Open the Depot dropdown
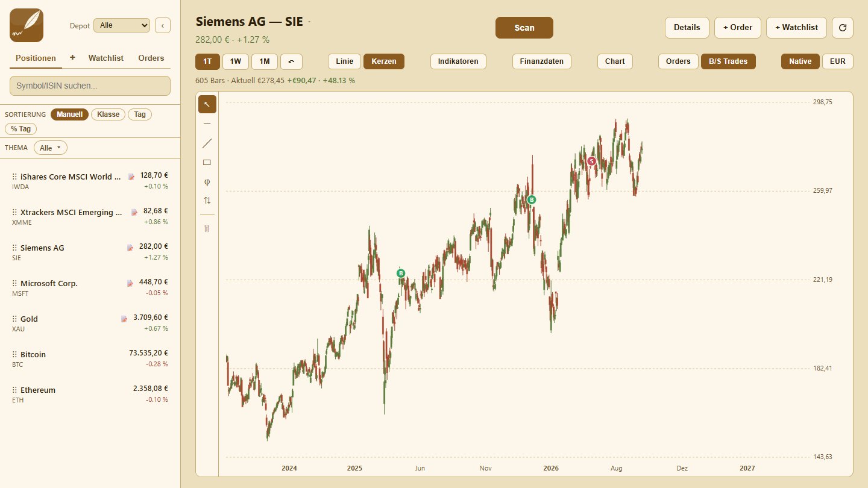Viewport: 868px width, 488px height. point(122,25)
